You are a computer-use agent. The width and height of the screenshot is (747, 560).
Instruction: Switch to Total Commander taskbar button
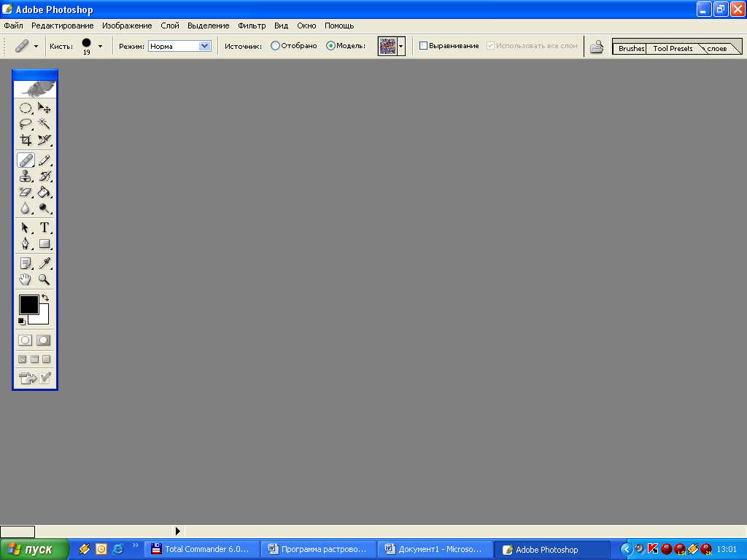point(201,550)
